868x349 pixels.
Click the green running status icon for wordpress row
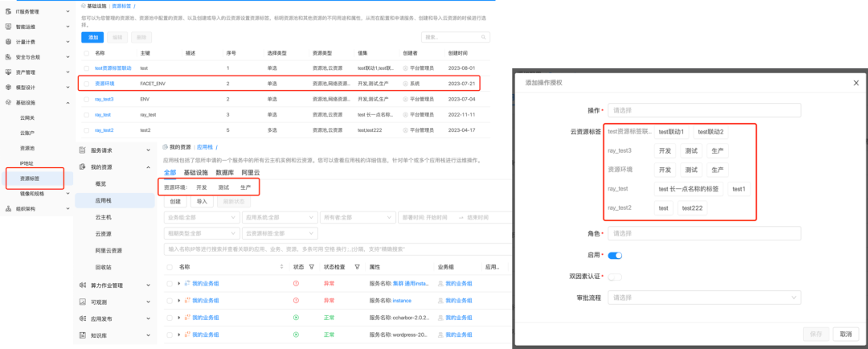tap(296, 335)
